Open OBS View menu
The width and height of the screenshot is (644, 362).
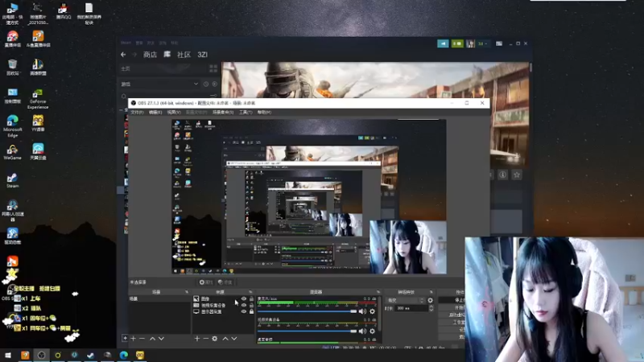(x=174, y=113)
